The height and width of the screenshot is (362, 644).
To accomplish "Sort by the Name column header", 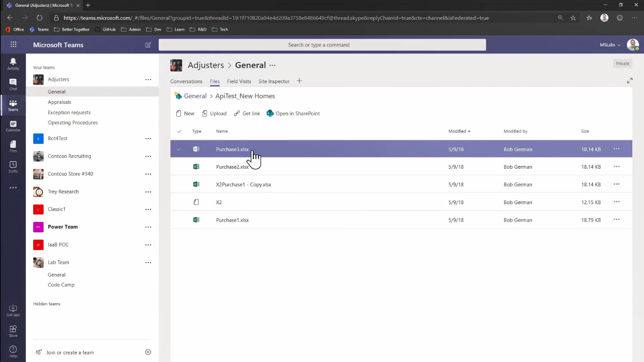I will [222, 131].
